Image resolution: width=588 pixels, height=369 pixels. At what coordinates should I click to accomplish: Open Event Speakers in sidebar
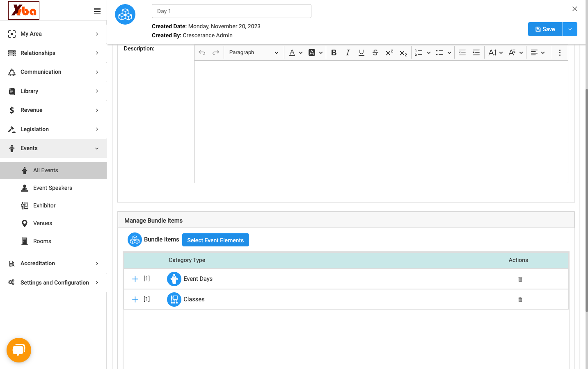tap(53, 188)
